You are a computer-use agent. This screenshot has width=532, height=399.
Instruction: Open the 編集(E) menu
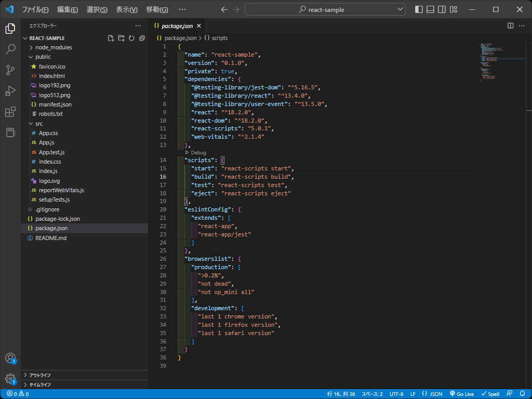tap(67, 9)
